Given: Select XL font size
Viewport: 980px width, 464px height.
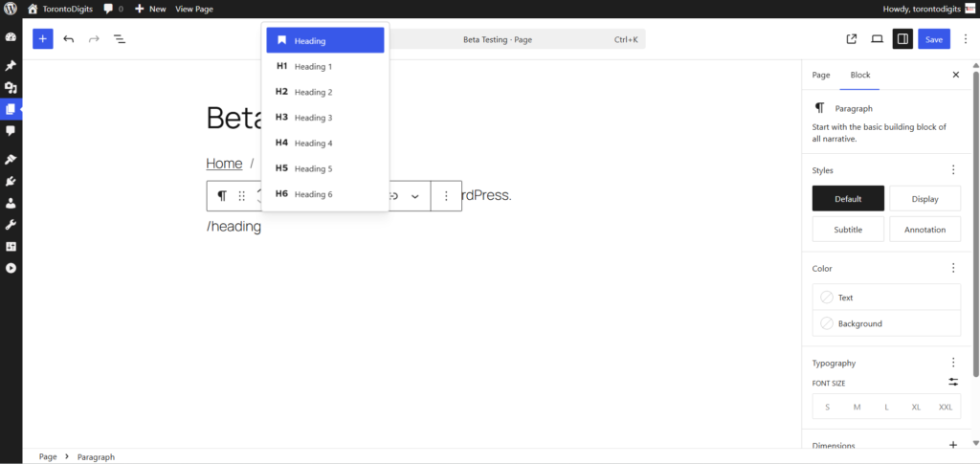Looking at the screenshot, I should [916, 407].
